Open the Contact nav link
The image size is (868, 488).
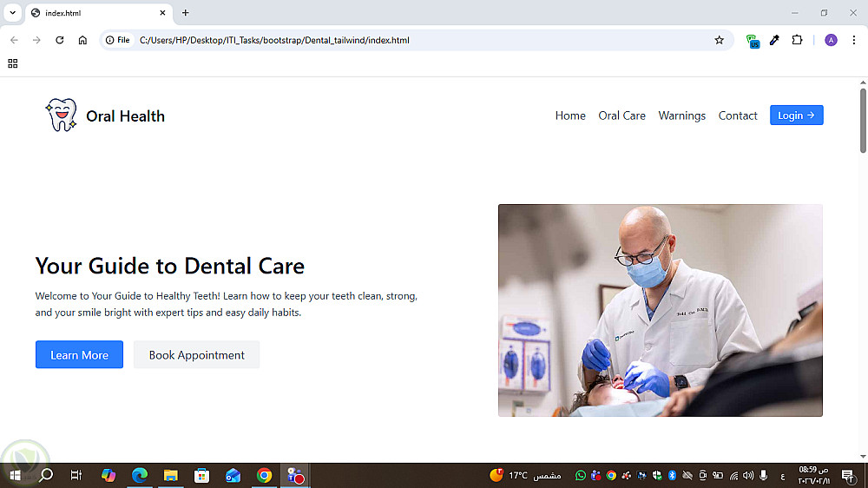pyautogui.click(x=737, y=115)
